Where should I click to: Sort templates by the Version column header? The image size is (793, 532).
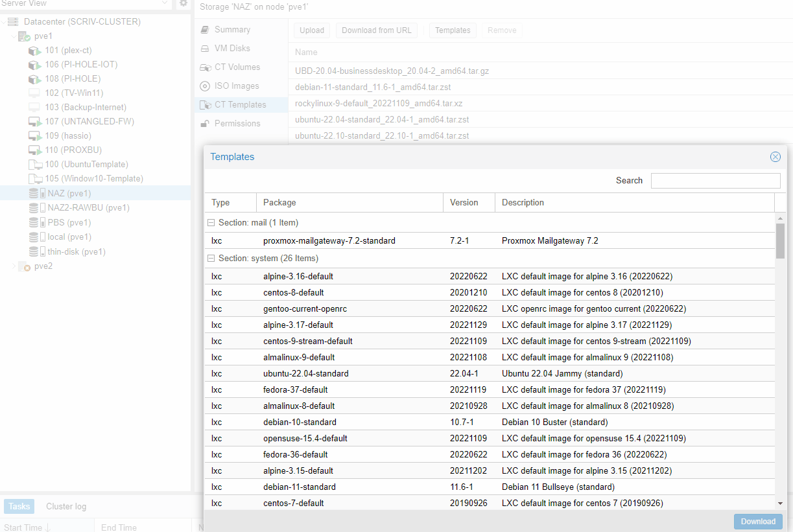[469, 203]
